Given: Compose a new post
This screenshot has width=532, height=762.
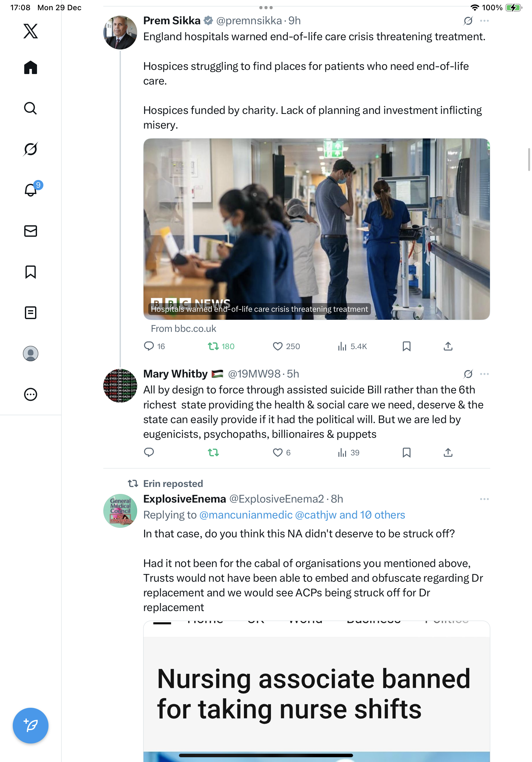Looking at the screenshot, I should point(31,726).
